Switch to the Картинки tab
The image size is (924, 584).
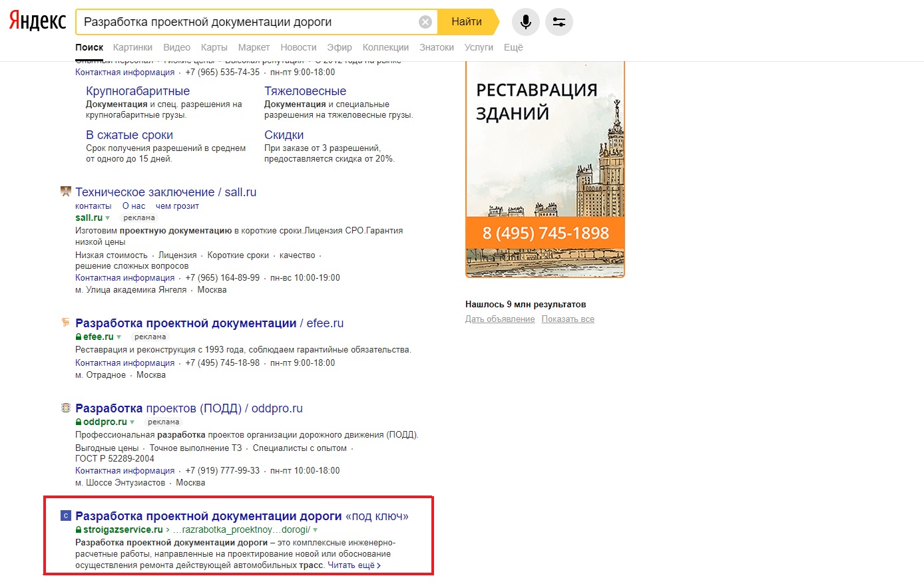pos(133,47)
